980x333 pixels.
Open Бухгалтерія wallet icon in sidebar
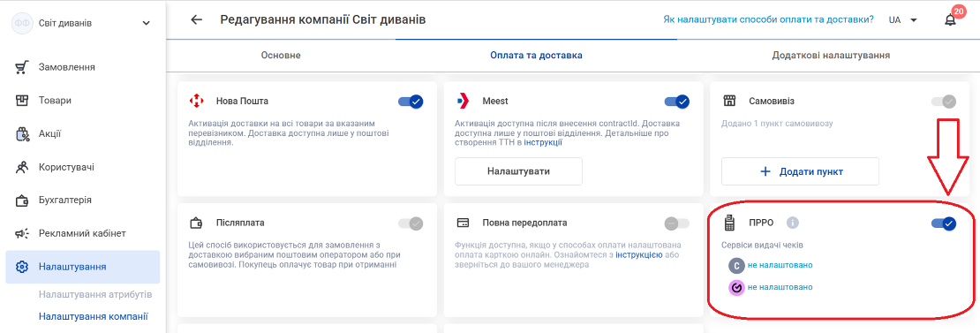[22, 201]
